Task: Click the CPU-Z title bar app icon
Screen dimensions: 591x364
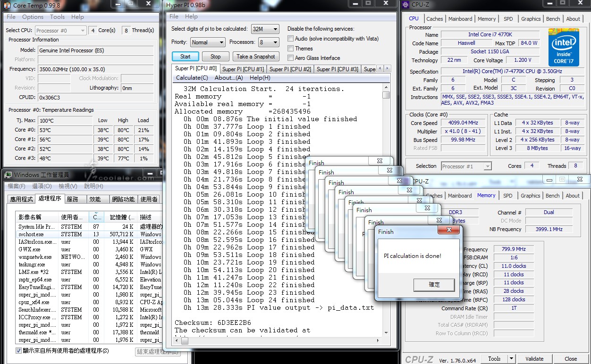Action: (x=406, y=6)
